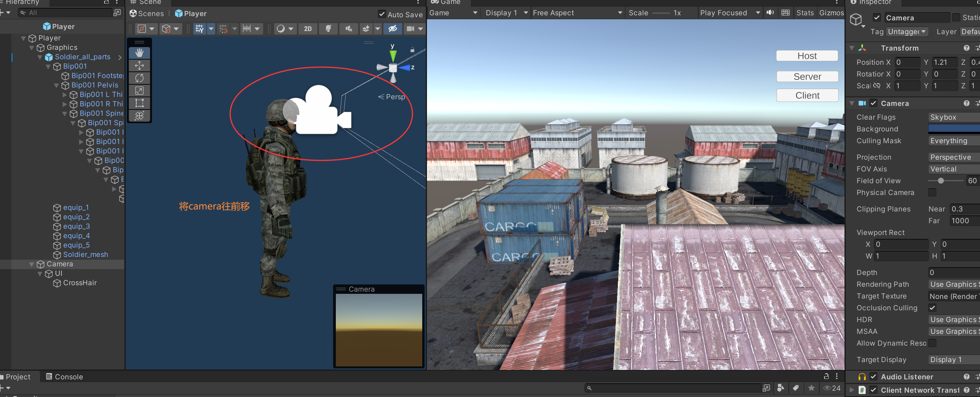Select CrossHair in Hierarchy
The height and width of the screenshot is (397, 980).
pos(80,283)
